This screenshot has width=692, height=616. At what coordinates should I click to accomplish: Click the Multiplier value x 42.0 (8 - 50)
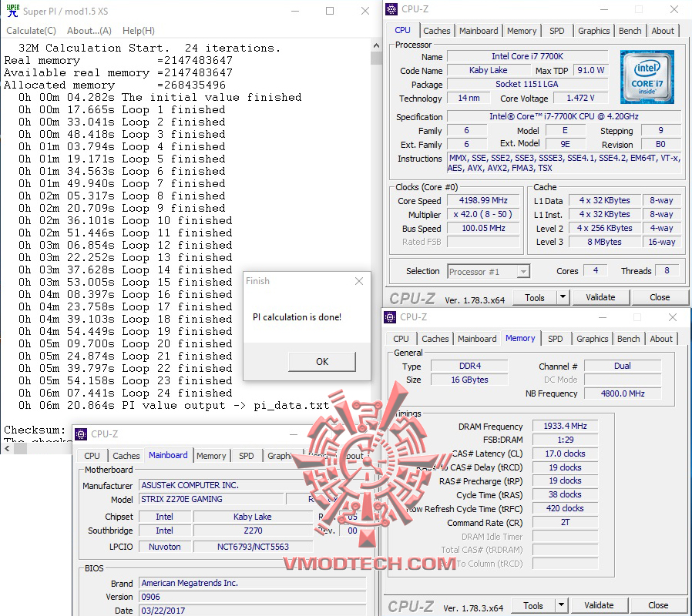pyautogui.click(x=483, y=215)
